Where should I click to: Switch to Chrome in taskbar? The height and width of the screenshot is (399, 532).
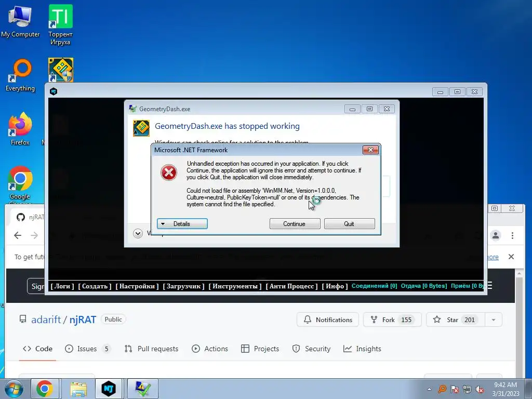tap(45, 389)
